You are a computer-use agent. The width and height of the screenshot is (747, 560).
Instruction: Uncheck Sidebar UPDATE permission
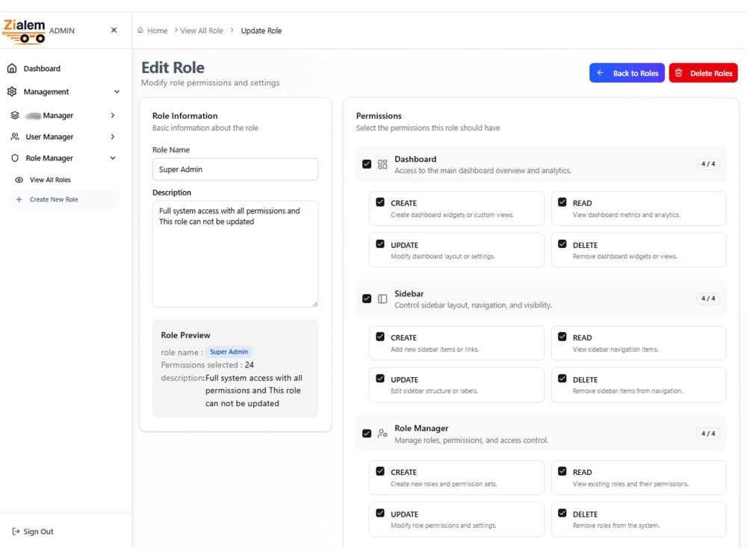click(x=379, y=379)
